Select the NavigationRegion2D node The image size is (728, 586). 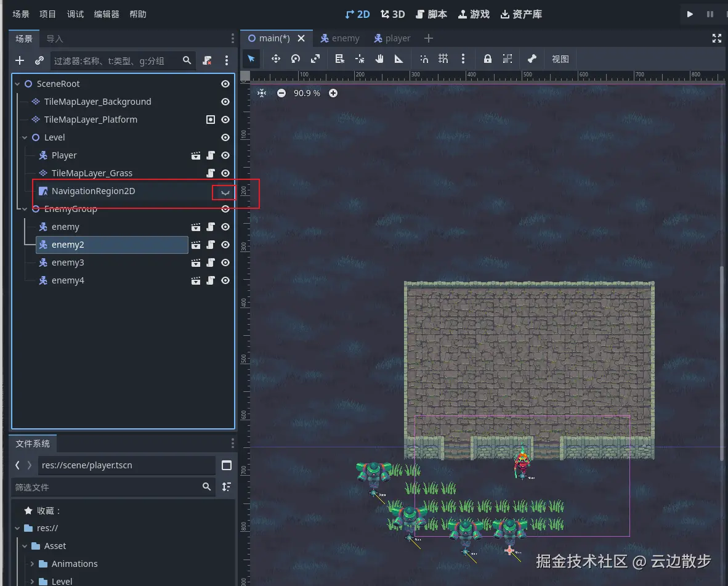(93, 191)
